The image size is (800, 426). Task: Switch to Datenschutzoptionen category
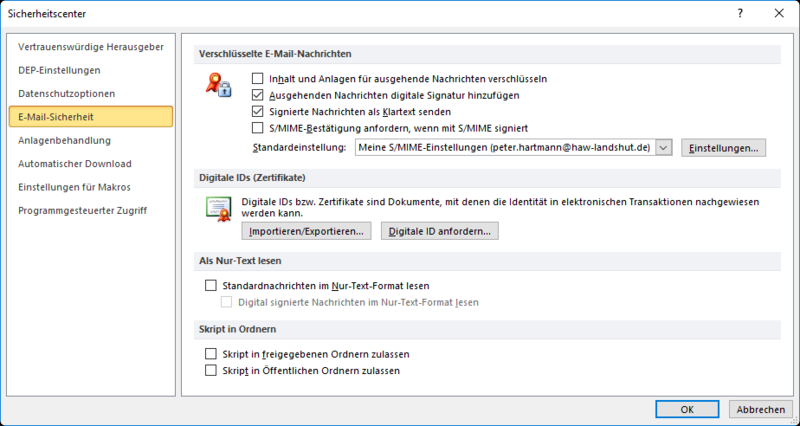click(x=66, y=93)
